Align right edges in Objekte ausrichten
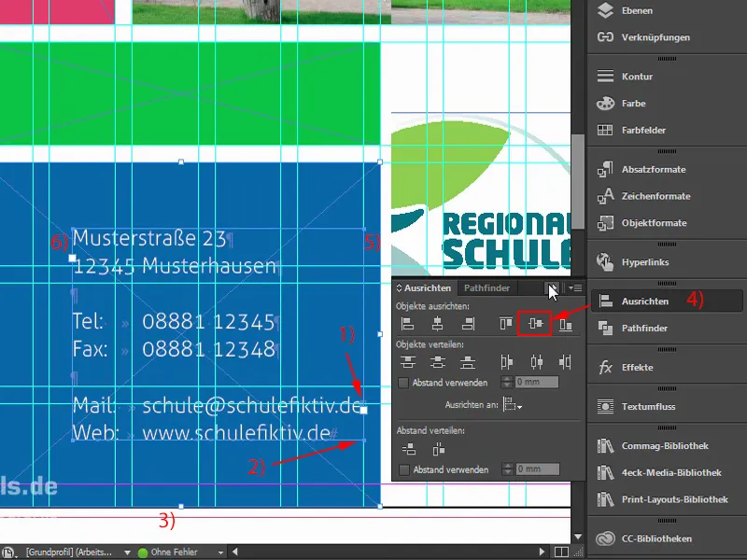 [x=468, y=324]
